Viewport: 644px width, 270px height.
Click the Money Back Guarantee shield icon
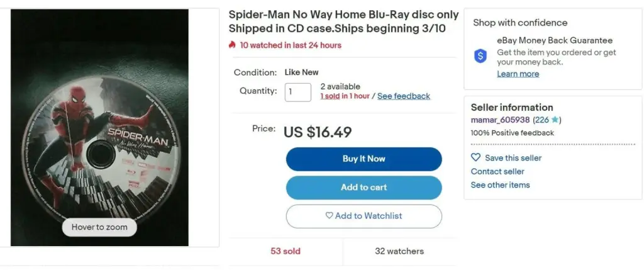pos(480,56)
